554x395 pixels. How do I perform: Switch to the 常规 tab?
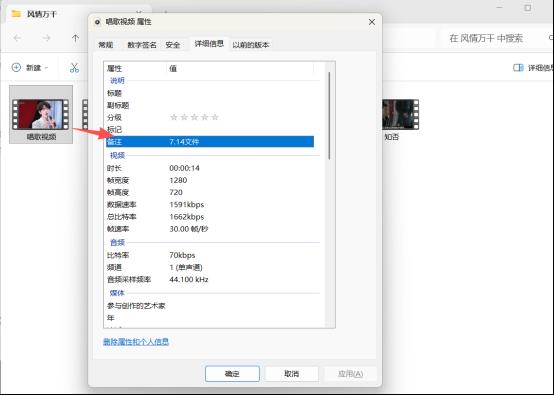coord(106,45)
